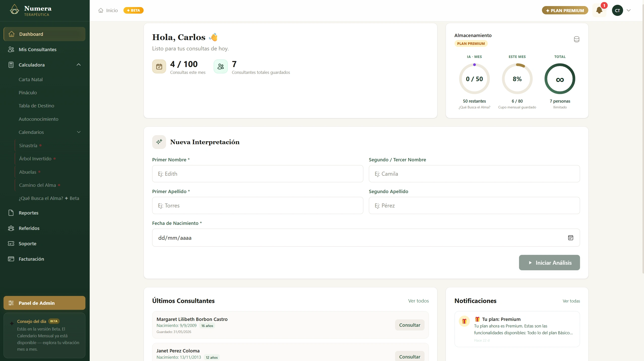Collapse the Calculadora menu chevron
Viewport: 644px width, 361px height.
[x=79, y=65]
